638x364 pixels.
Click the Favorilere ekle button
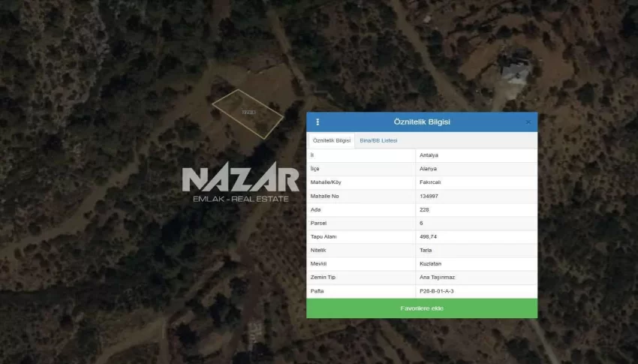click(x=421, y=308)
